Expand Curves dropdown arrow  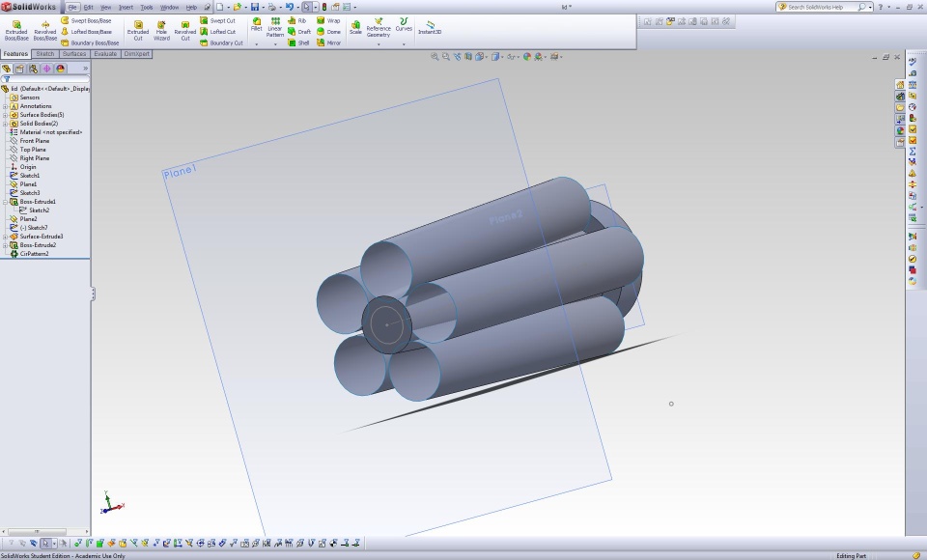(404, 43)
